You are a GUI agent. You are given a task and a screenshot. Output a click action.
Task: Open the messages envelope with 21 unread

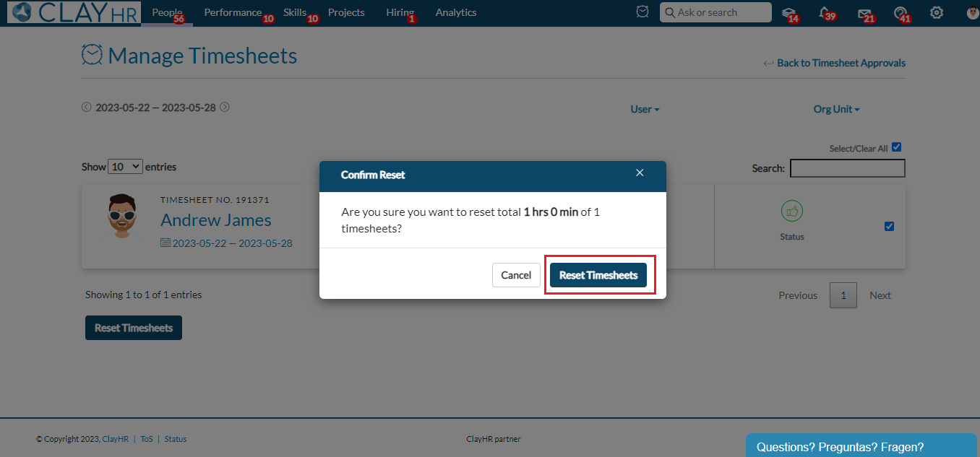pyautogui.click(x=864, y=12)
